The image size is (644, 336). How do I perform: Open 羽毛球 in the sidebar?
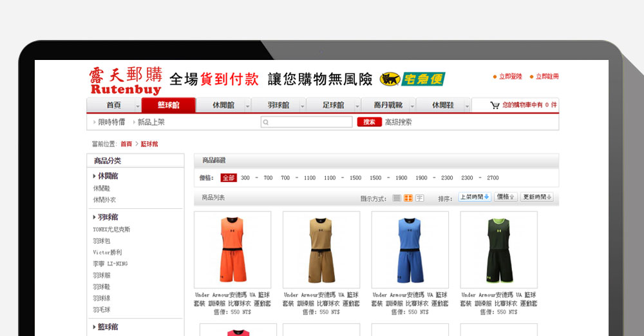(102, 310)
